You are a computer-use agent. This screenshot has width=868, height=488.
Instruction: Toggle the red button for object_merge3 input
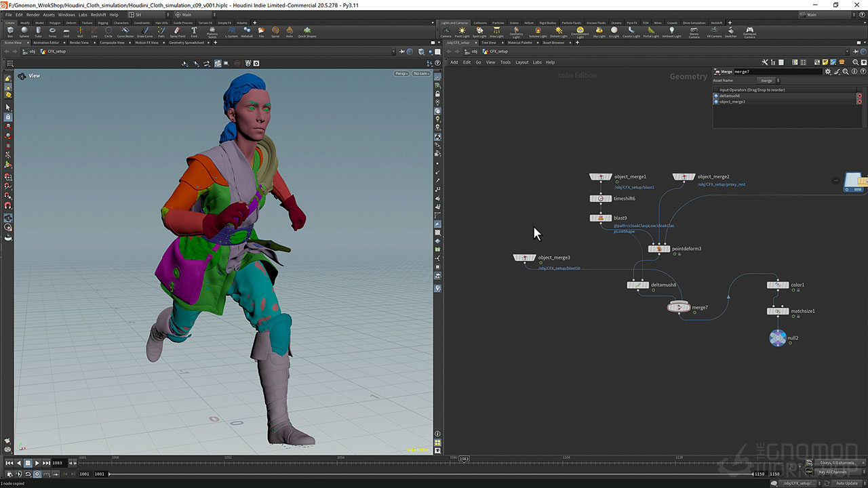tap(859, 102)
